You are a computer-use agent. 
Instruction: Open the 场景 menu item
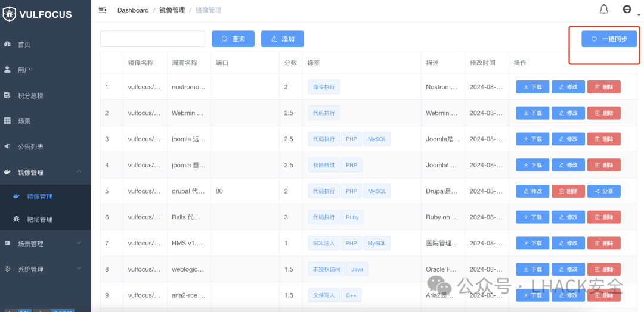point(45,121)
